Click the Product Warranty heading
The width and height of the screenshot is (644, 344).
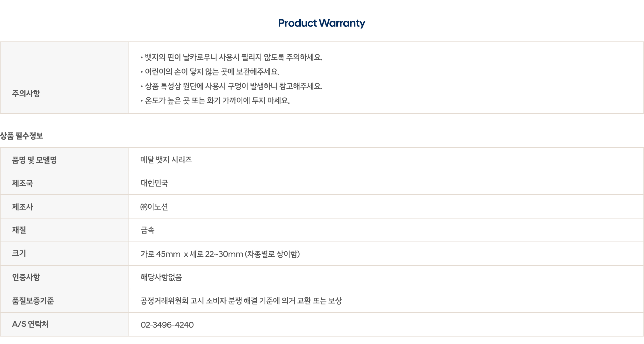pos(321,23)
